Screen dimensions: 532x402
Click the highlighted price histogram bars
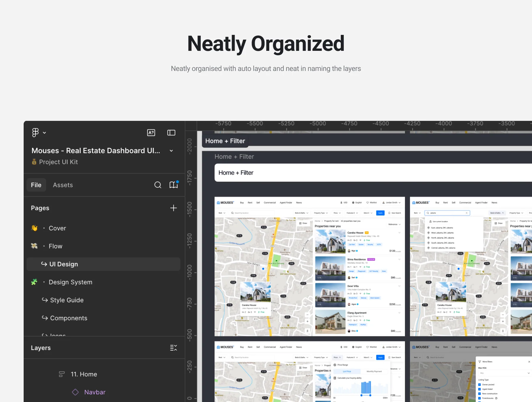tap(366, 388)
